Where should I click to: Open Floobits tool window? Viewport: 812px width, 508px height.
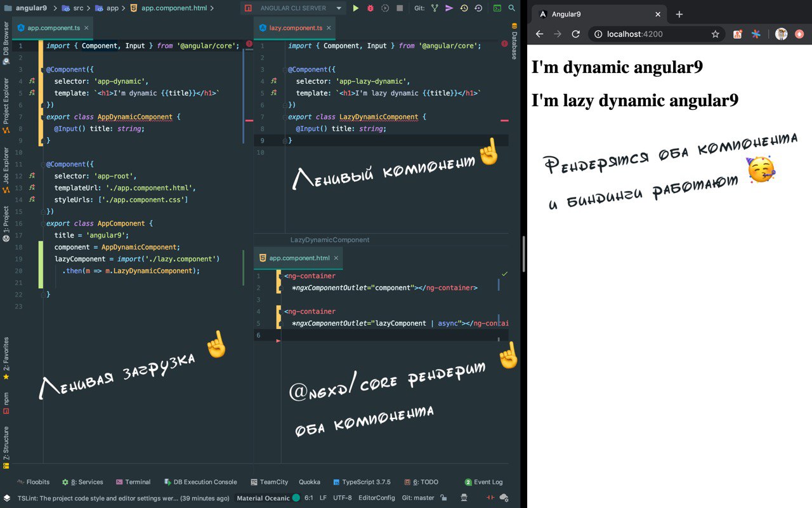click(x=33, y=482)
